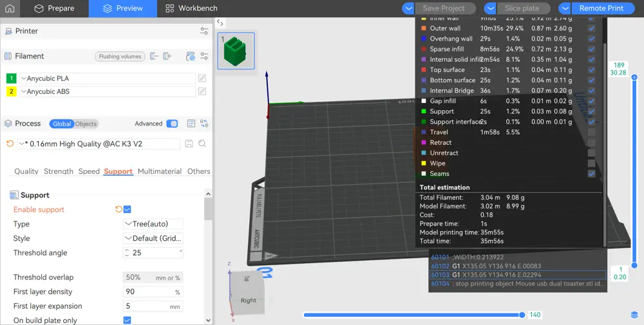Image resolution: width=644 pixels, height=325 pixels.
Task: Select Objects process scope
Action: pos(86,124)
